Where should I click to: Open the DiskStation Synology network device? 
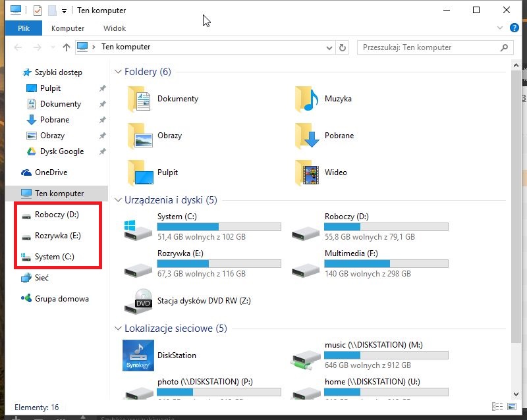tap(139, 355)
